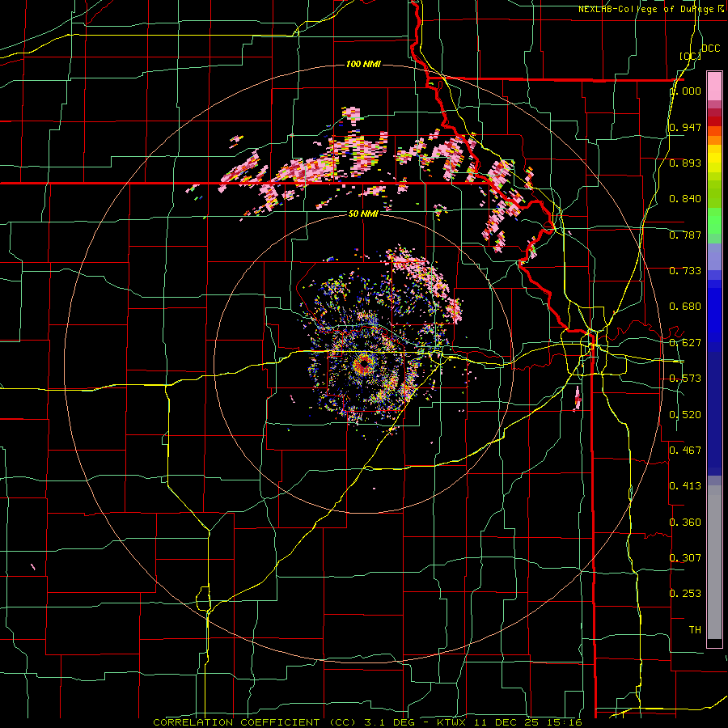728x728 pixels.
Task: Click the 0.520 color scale value
Action: click(685, 414)
